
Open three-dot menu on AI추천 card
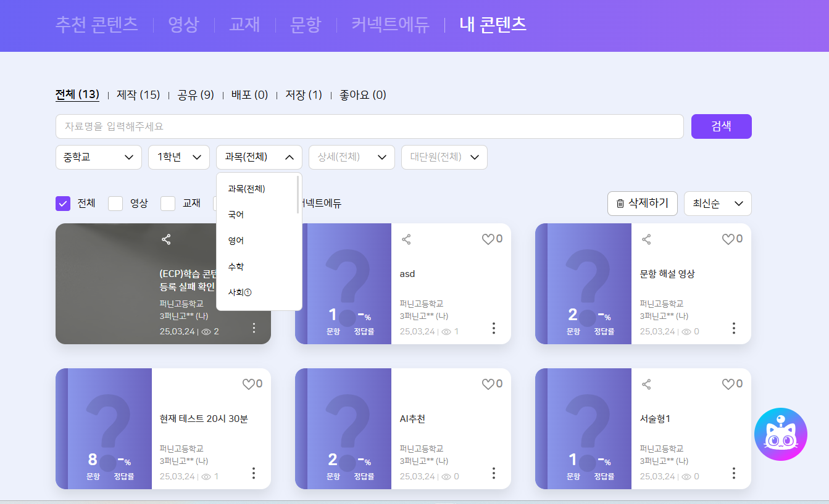tap(493, 473)
